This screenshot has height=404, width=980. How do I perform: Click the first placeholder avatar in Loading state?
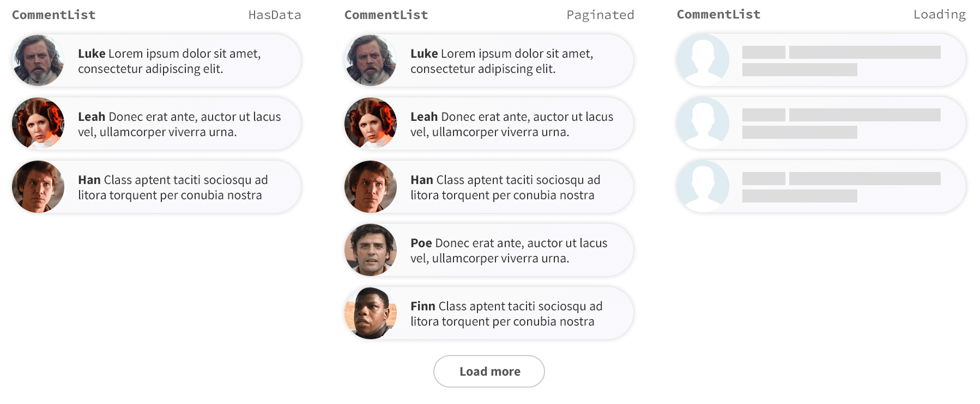[702, 60]
